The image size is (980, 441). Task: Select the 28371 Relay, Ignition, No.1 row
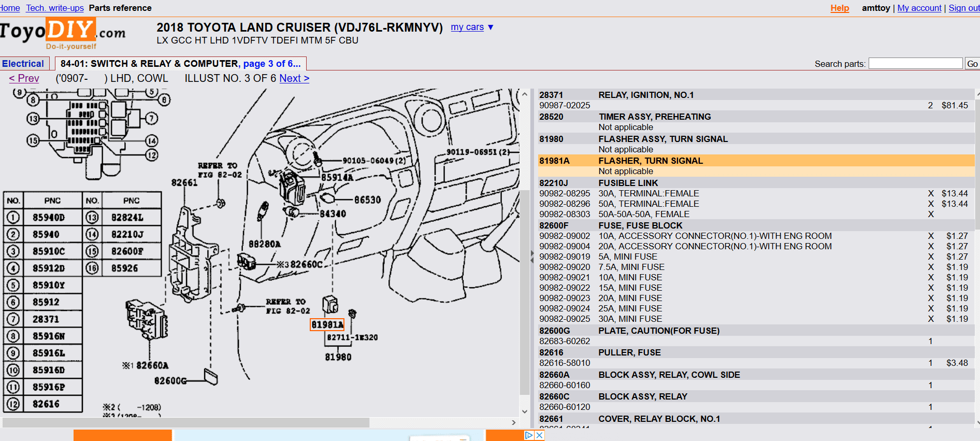(x=756, y=95)
